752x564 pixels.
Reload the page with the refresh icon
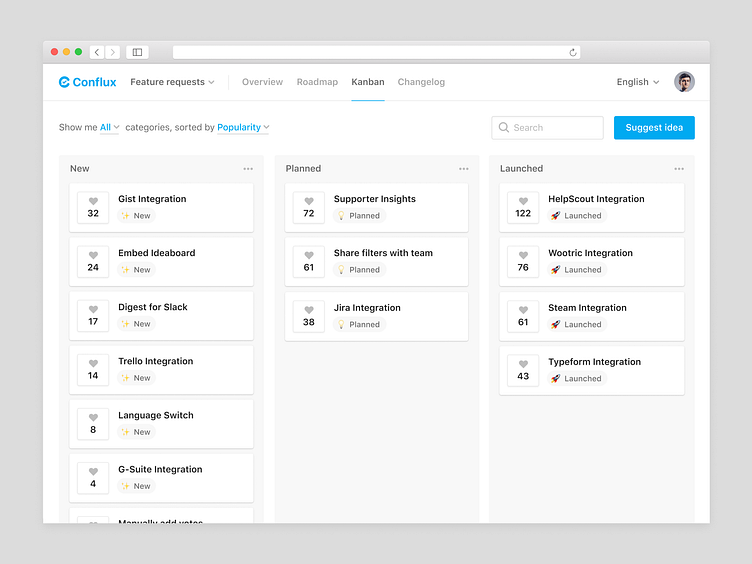(x=573, y=52)
